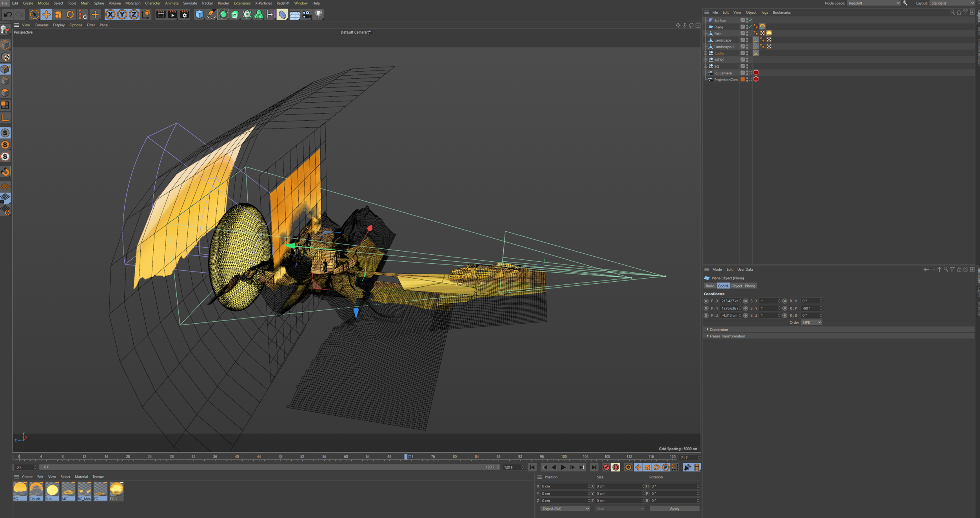The height and width of the screenshot is (518, 980).
Task: Select the Rotate tool in top toolbar
Action: 70,14
